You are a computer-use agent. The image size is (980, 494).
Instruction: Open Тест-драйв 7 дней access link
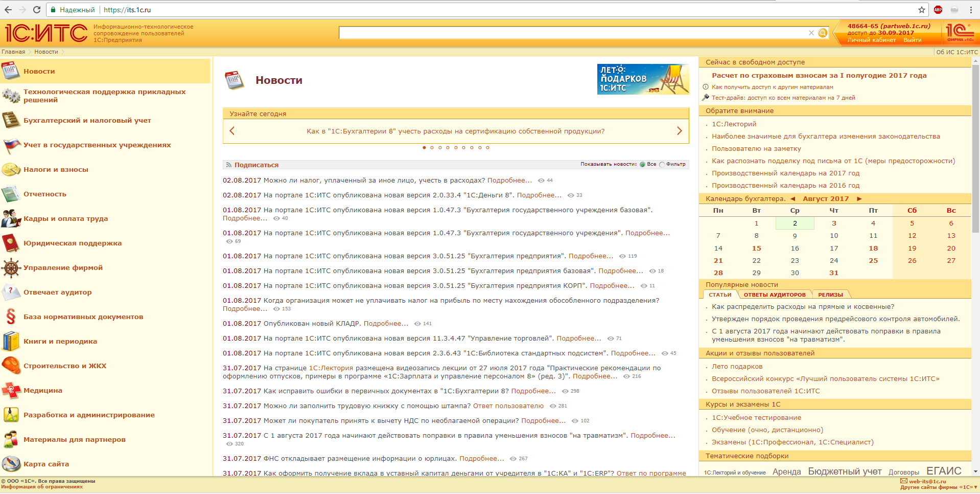(783, 98)
